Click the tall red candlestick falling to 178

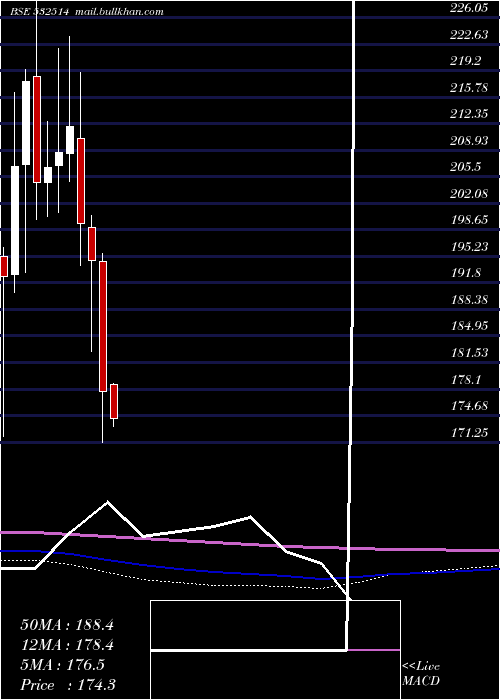pos(103,326)
